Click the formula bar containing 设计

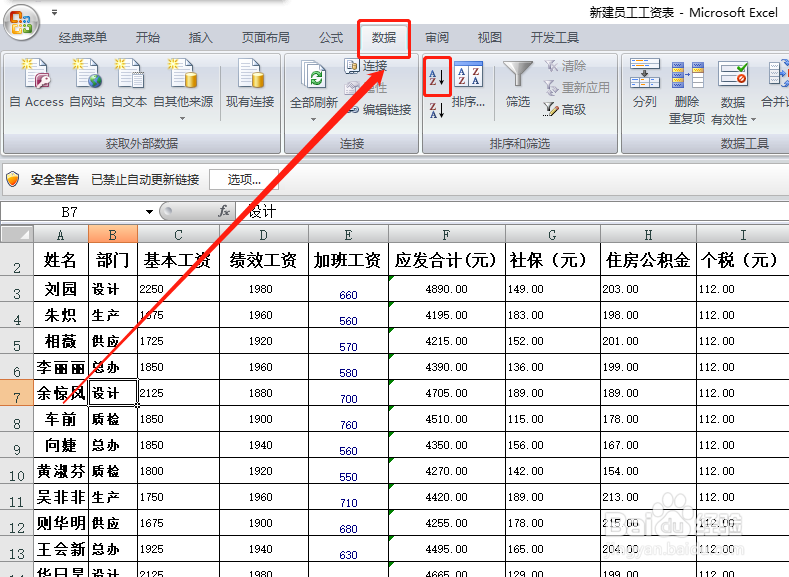click(513, 212)
